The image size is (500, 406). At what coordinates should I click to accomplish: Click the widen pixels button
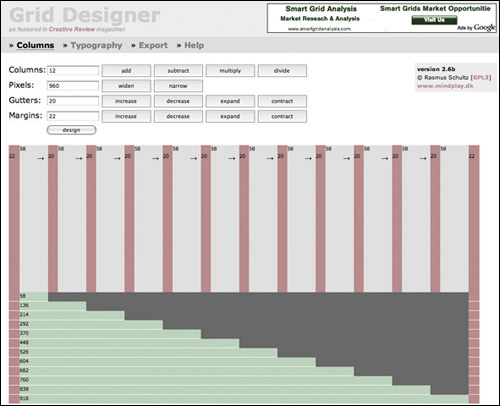tap(126, 86)
